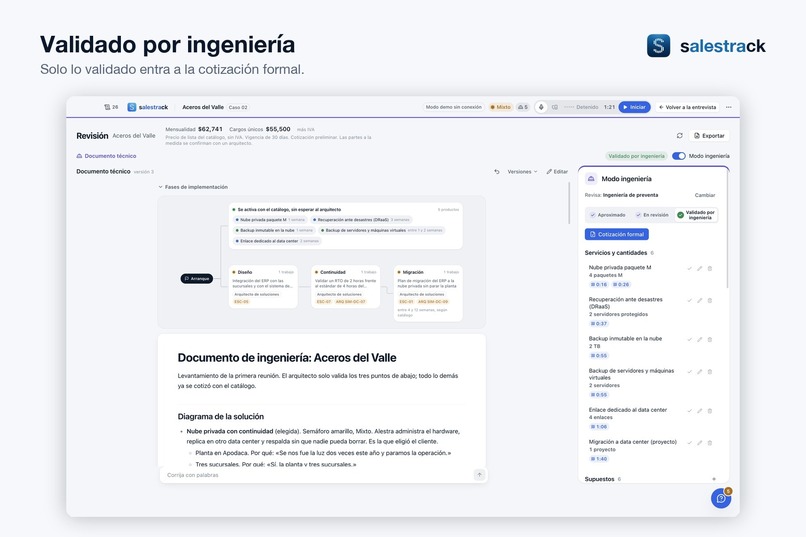This screenshot has height=537, width=806.
Task: Collapse the Fases de implementación section
Action: [x=193, y=187]
